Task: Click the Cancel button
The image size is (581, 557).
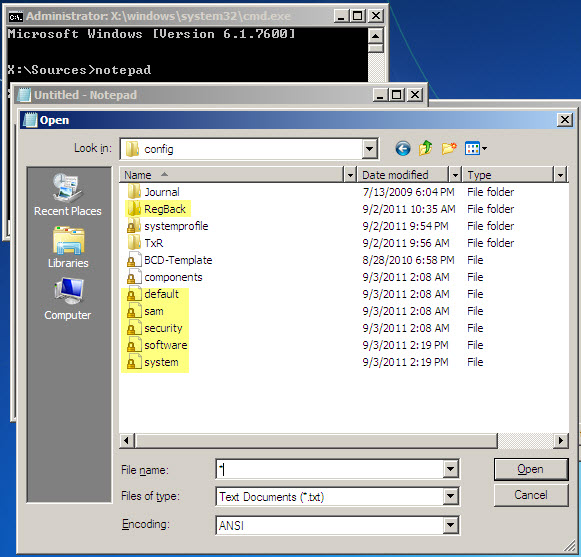Action: [x=531, y=495]
